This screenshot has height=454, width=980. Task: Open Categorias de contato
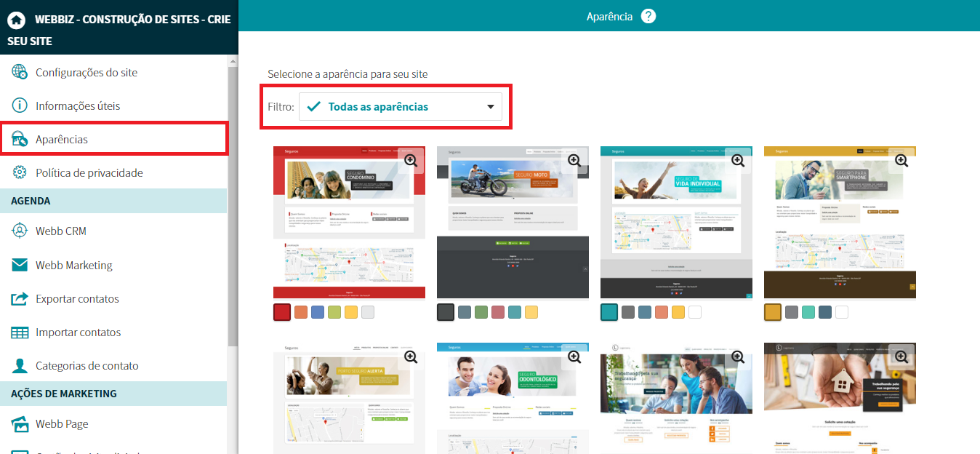87,366
